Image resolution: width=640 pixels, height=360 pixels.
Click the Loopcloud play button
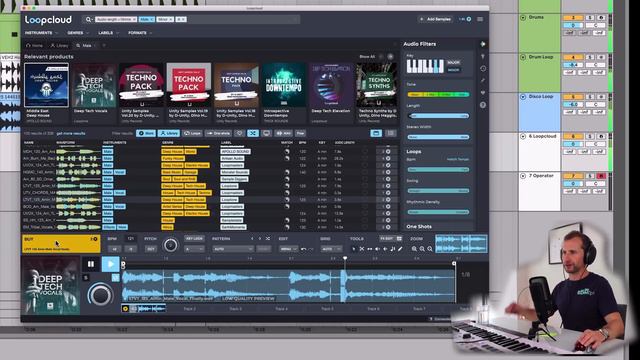[x=110, y=264]
